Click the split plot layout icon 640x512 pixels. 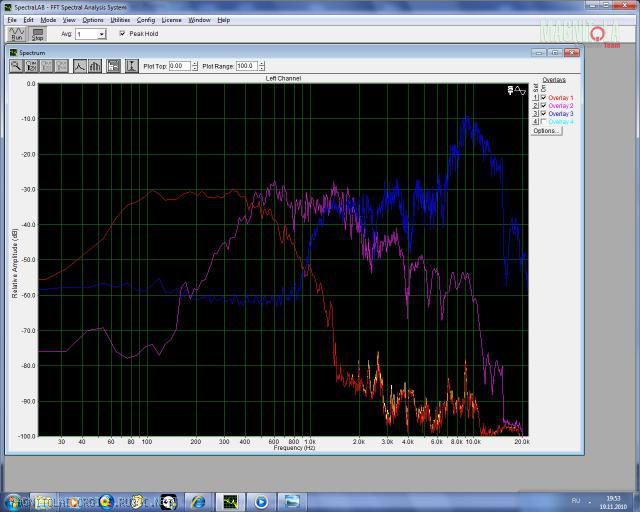click(x=113, y=66)
